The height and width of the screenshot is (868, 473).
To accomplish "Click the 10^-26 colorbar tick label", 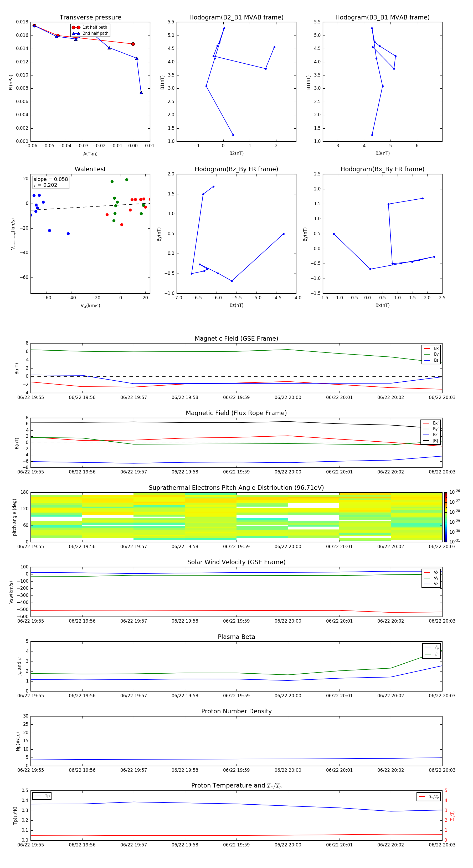I will point(455,492).
